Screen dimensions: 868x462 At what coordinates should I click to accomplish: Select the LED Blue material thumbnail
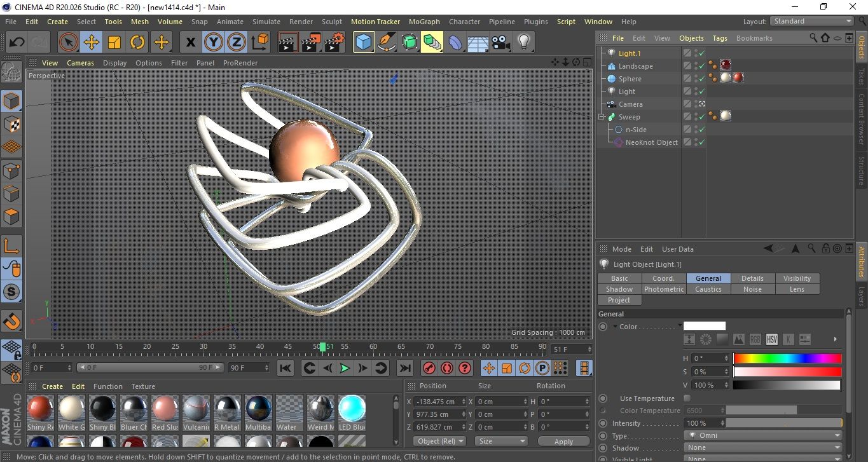(352, 409)
